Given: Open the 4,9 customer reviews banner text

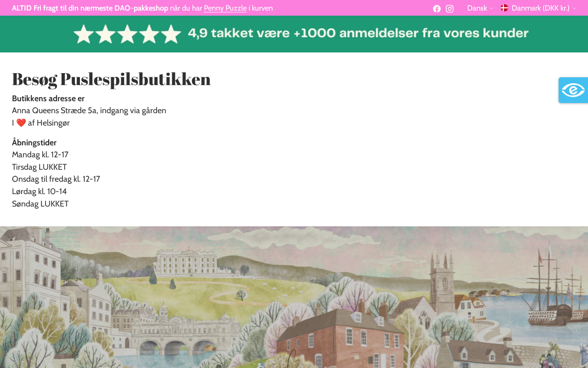Looking at the screenshot, I should [358, 33].
